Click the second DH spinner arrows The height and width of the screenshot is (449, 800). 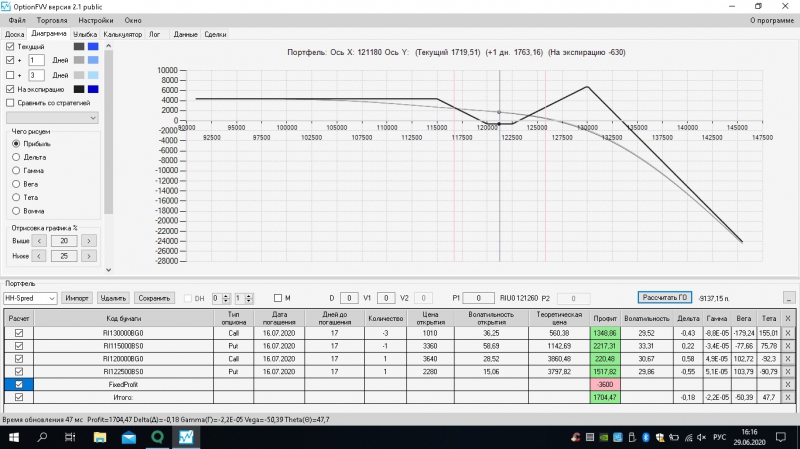[249, 298]
